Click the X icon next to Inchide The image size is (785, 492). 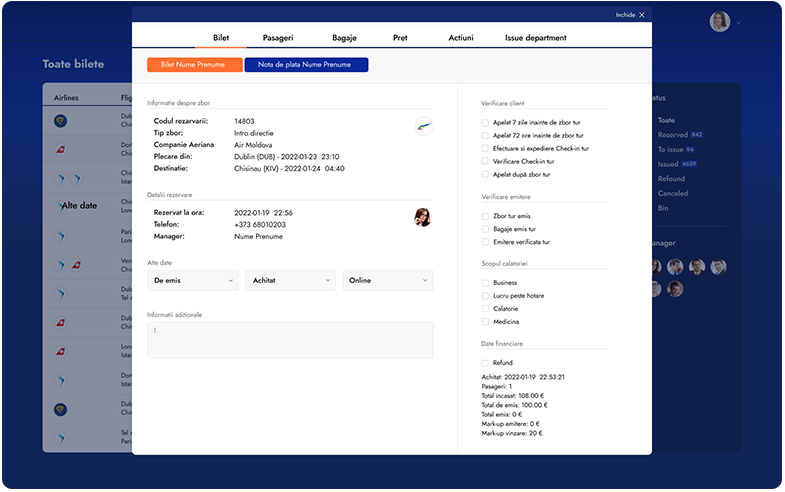642,15
